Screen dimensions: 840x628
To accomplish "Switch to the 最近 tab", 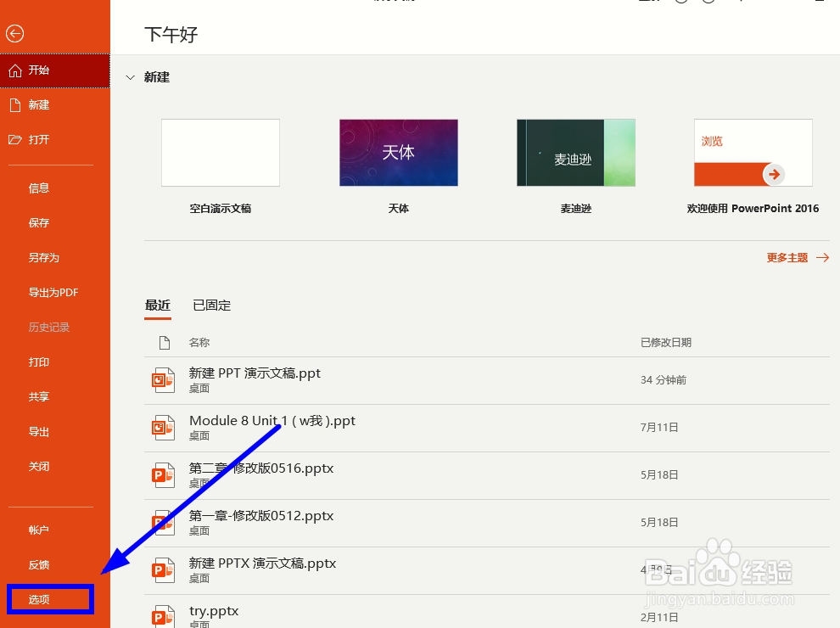I will point(158,306).
